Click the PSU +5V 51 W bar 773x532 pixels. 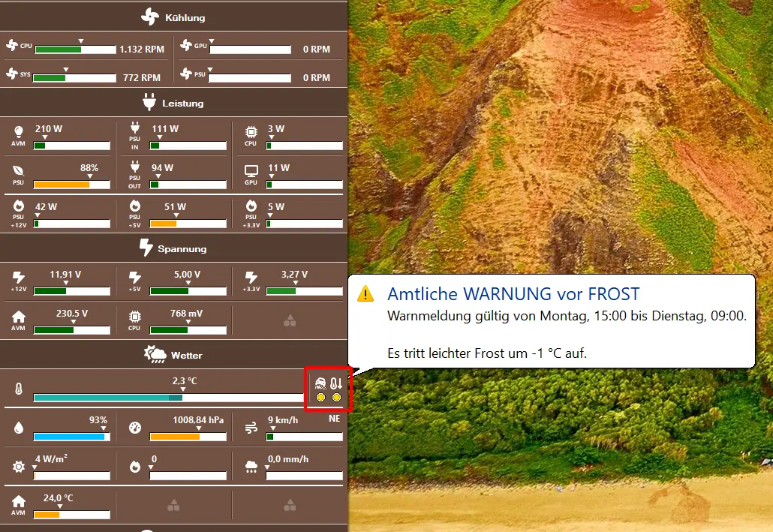188,224
